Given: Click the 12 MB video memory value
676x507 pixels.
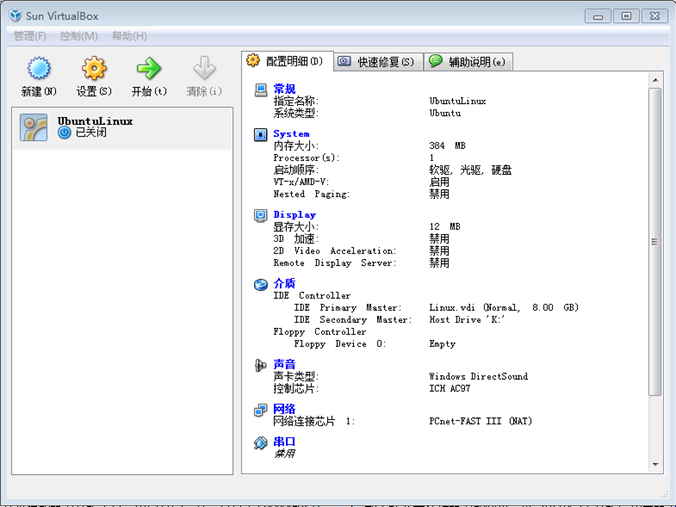Looking at the screenshot, I should [x=444, y=227].
